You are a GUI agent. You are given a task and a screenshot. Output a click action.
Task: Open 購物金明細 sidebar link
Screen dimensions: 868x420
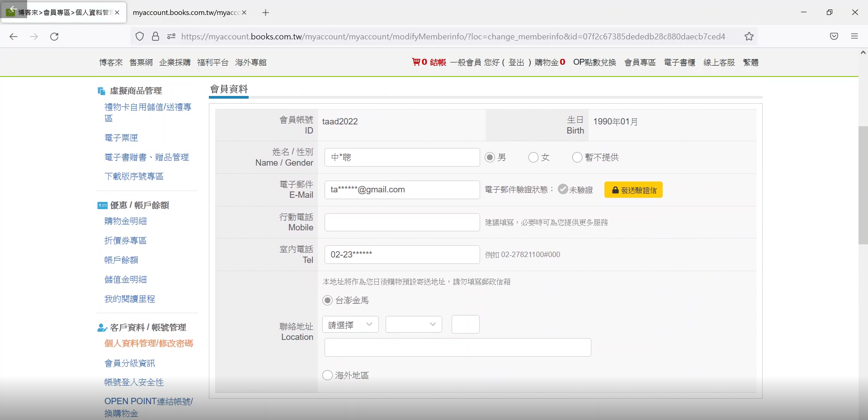pyautogui.click(x=126, y=221)
